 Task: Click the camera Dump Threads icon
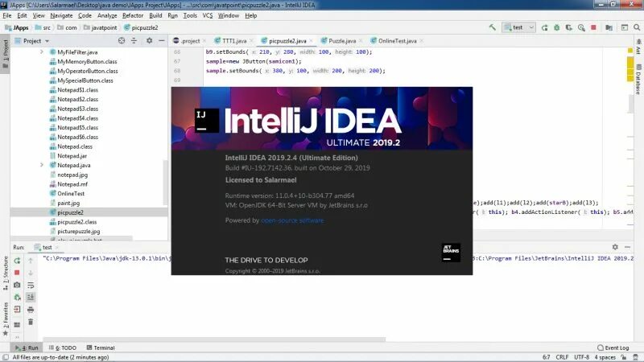tap(17, 285)
